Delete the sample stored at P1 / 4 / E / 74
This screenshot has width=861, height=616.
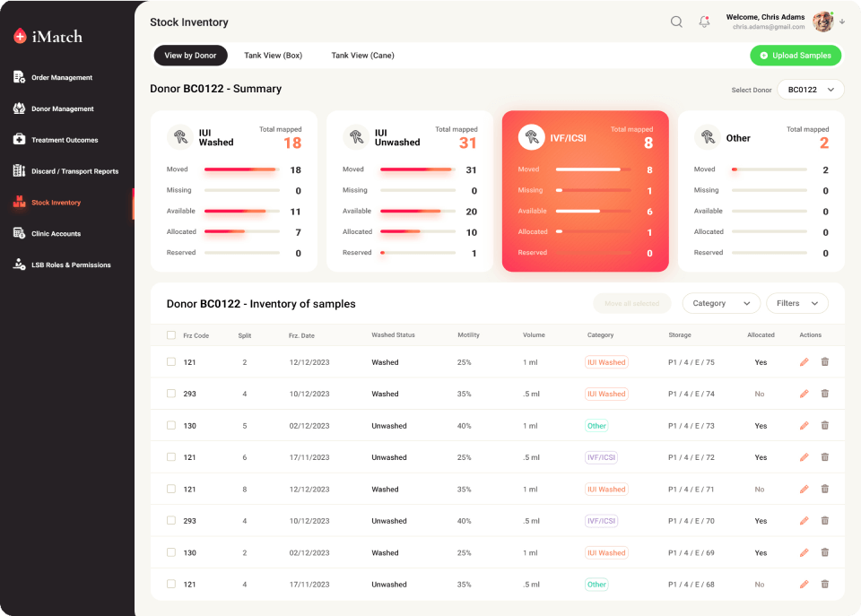pyautogui.click(x=825, y=394)
